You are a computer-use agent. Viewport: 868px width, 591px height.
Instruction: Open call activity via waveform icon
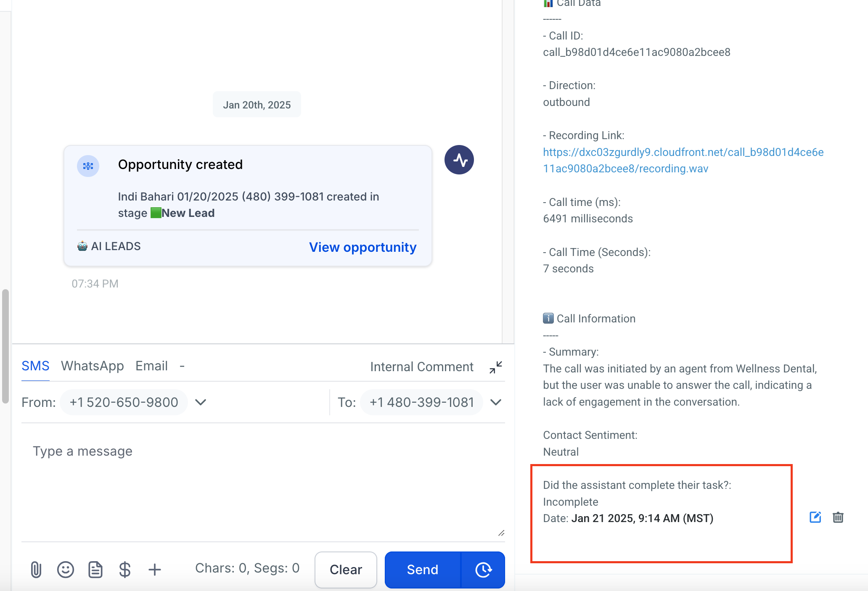459,160
